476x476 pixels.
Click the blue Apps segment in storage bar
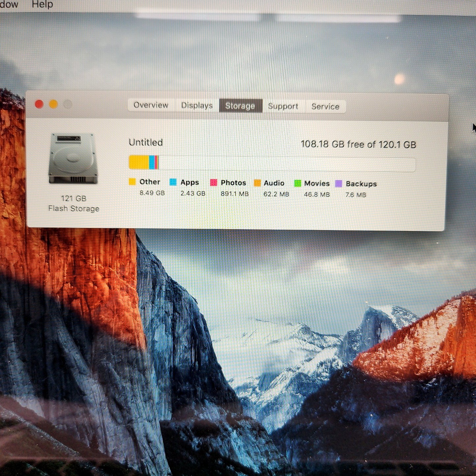pos(152,162)
